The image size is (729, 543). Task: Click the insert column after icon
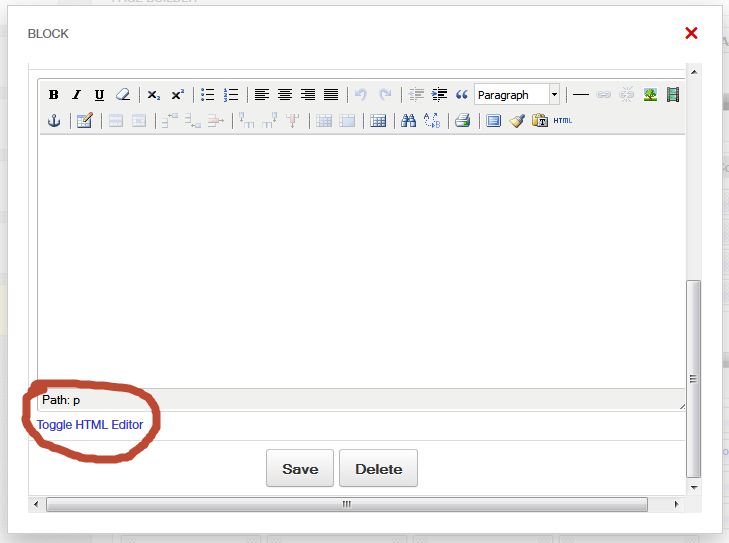click(270, 121)
